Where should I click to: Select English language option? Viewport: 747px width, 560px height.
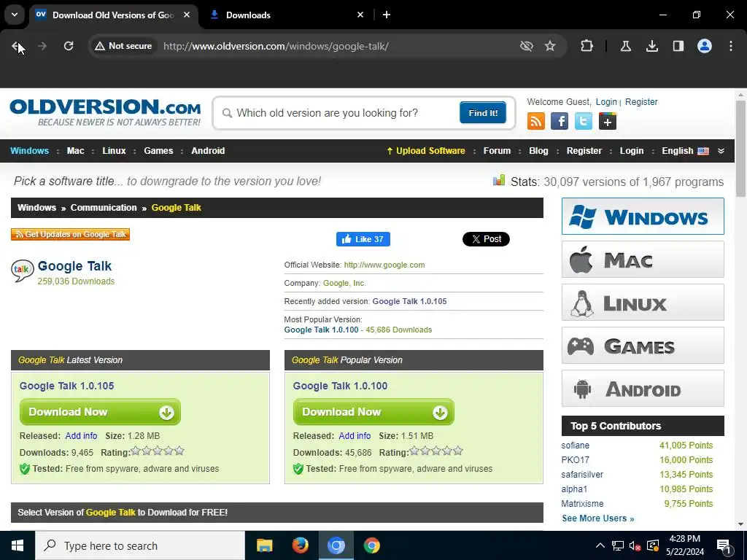click(685, 151)
